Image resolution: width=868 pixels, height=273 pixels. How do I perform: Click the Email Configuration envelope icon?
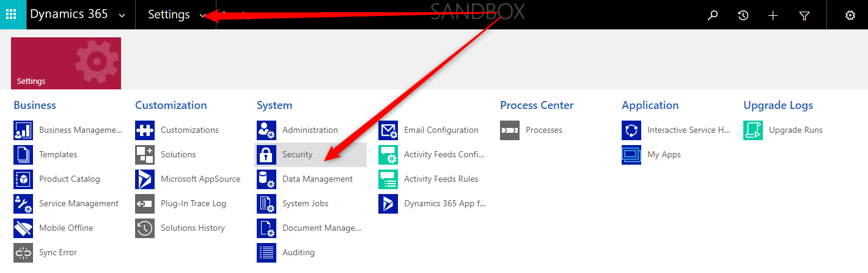(x=388, y=130)
